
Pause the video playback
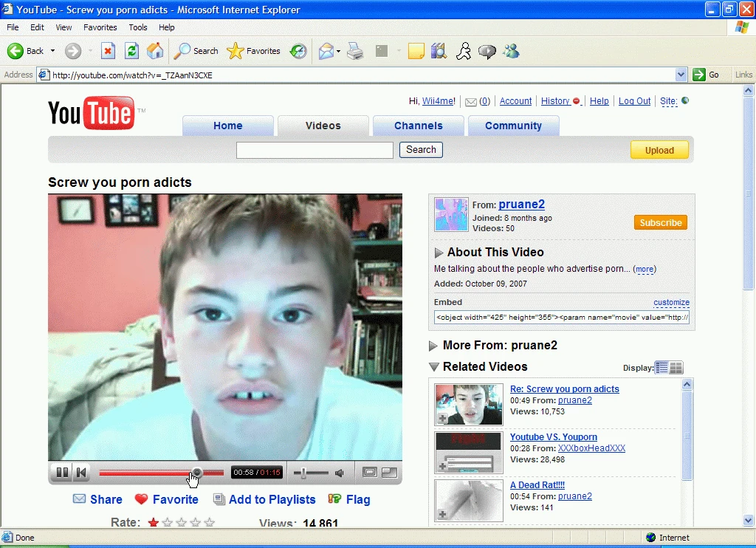(62, 472)
